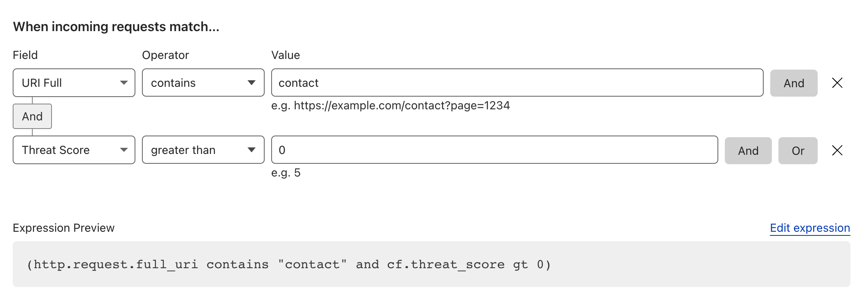Remove the URI Full rule row
868x303 pixels.
point(837,83)
